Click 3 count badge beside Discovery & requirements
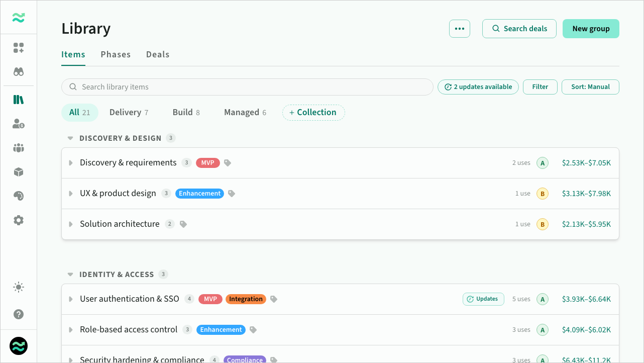This screenshot has width=644, height=363. point(186,163)
